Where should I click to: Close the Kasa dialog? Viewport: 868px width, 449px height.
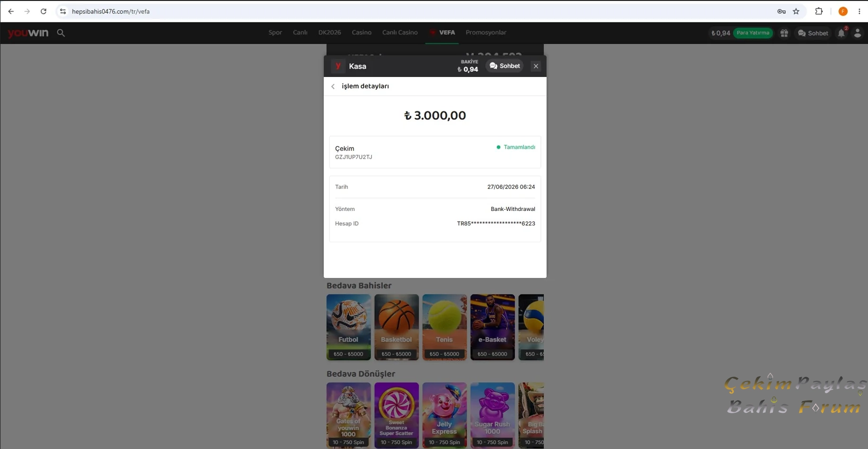(536, 66)
